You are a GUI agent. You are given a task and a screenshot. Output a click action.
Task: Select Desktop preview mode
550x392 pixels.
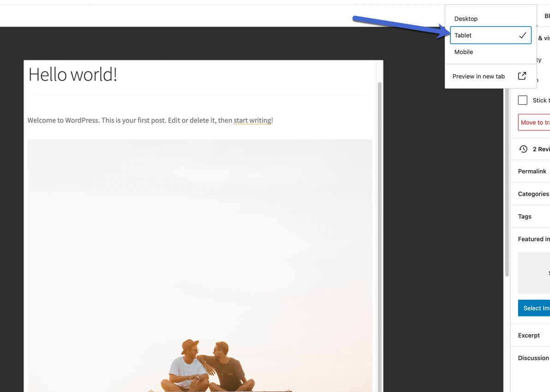[x=466, y=18]
